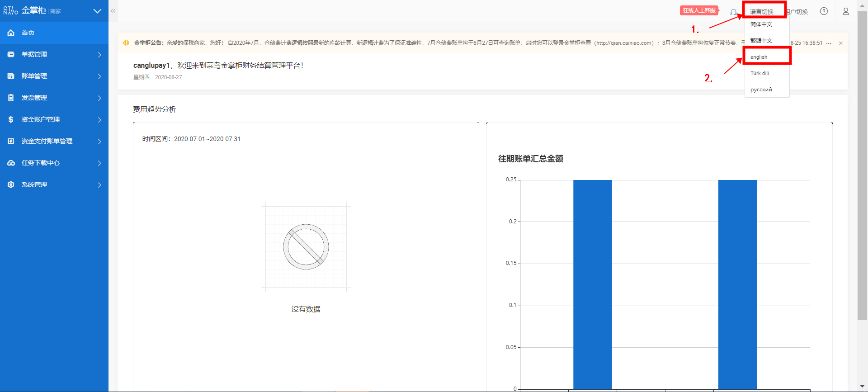Expand the 发票管理 chevron
Image resolution: width=868 pixels, height=392 pixels.
[99, 98]
